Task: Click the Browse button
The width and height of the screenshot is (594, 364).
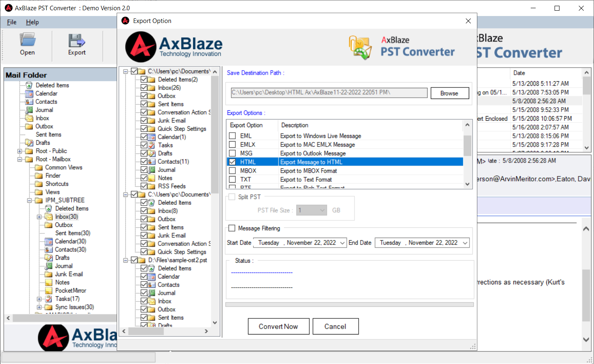Action: [x=449, y=93]
